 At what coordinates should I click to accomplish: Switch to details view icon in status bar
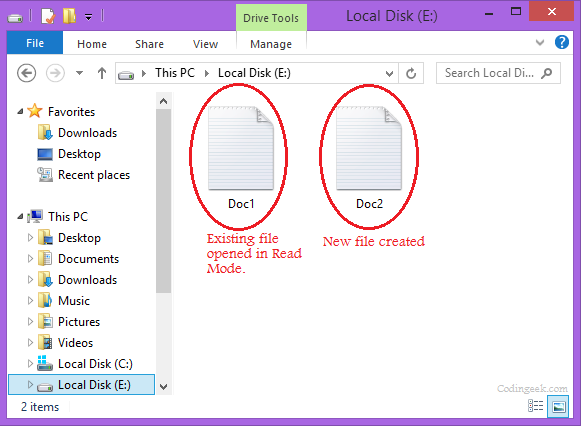(x=535, y=406)
